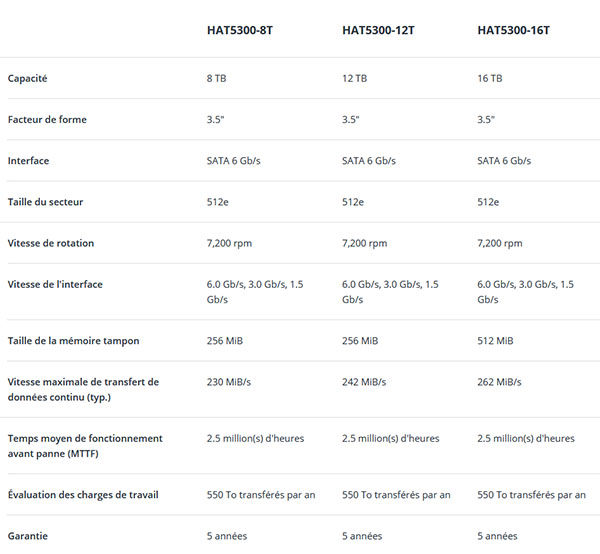Click Évaluation des charges de travail label

(x=83, y=495)
